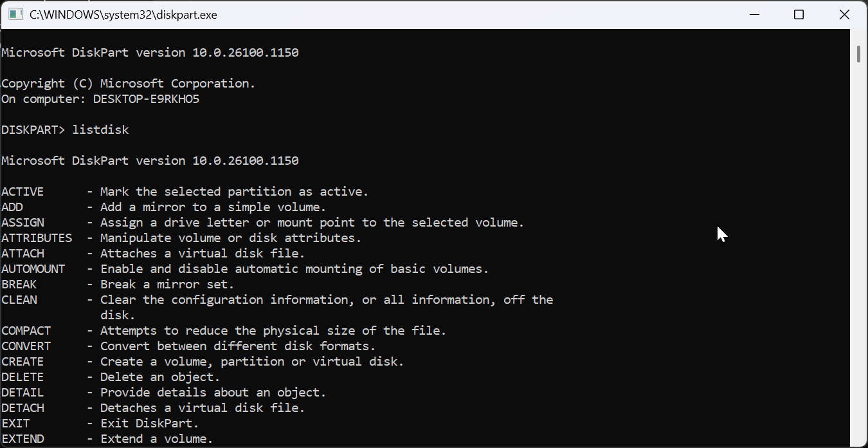Click the 'Extend a volume.' description text
This screenshot has width=868, height=448.
[156, 439]
